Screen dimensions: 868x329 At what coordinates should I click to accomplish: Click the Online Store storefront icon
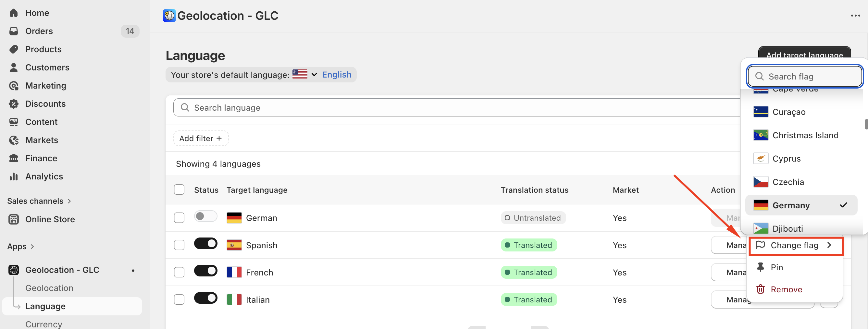[x=14, y=219]
